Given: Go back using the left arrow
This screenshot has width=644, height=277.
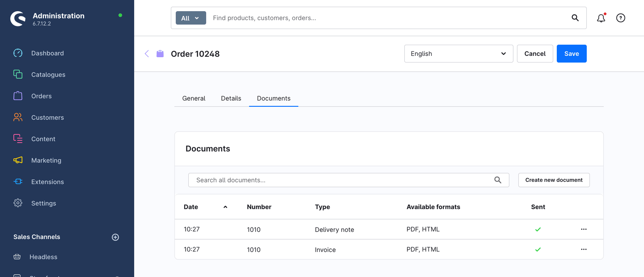Looking at the screenshot, I should tap(147, 54).
